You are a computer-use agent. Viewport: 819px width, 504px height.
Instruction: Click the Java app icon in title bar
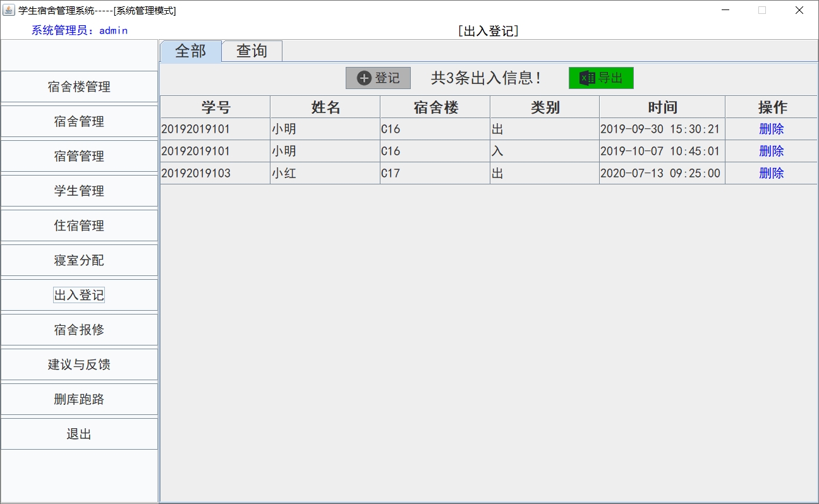(x=9, y=10)
